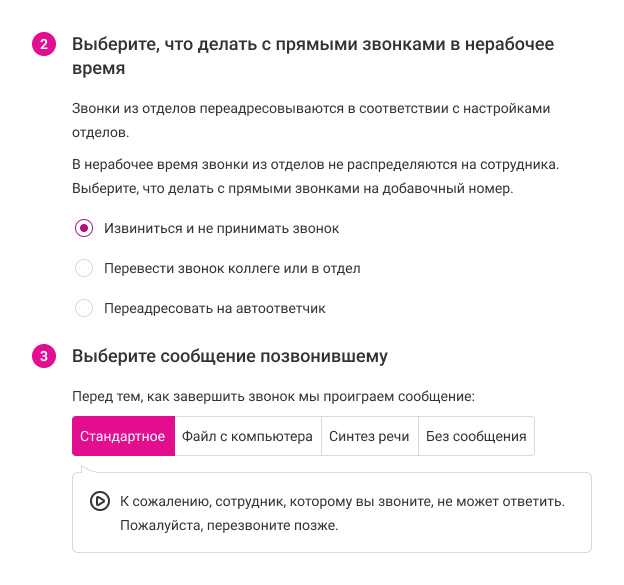Select the "Извиниться и не принимать звонок" radio circle

point(84,228)
